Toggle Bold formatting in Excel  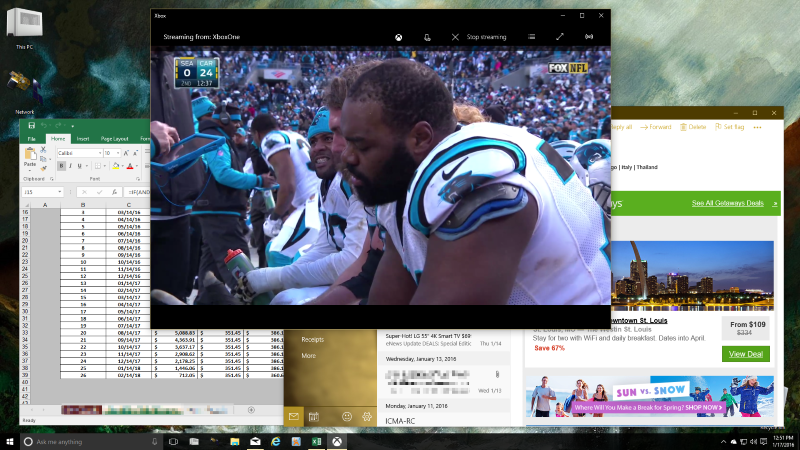tap(61, 166)
